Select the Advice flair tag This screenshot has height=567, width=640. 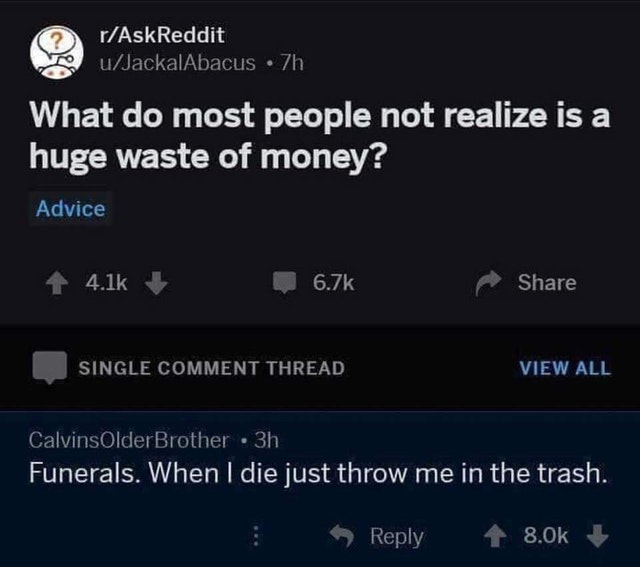pos(70,209)
